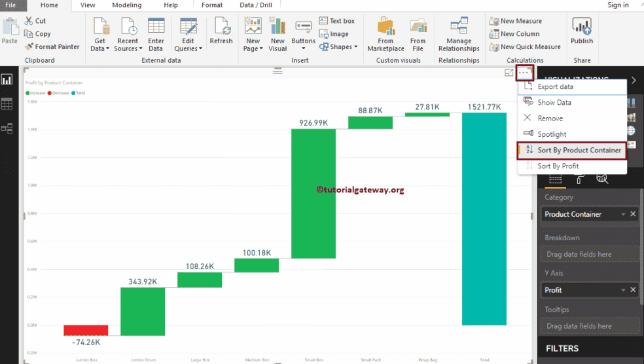
Task: Click the teal Total bar
Action: 484,219
